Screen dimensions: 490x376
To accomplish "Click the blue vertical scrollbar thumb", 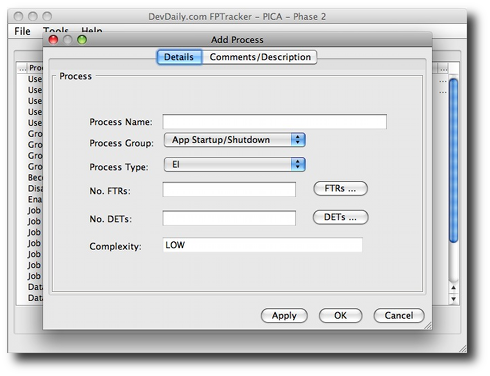I will pyautogui.click(x=453, y=160).
